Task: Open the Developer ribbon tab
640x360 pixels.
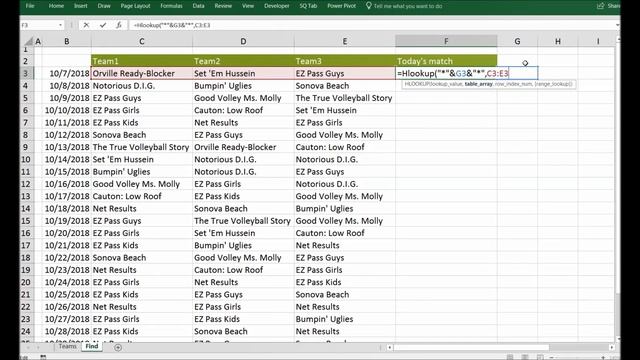Action: click(276, 6)
